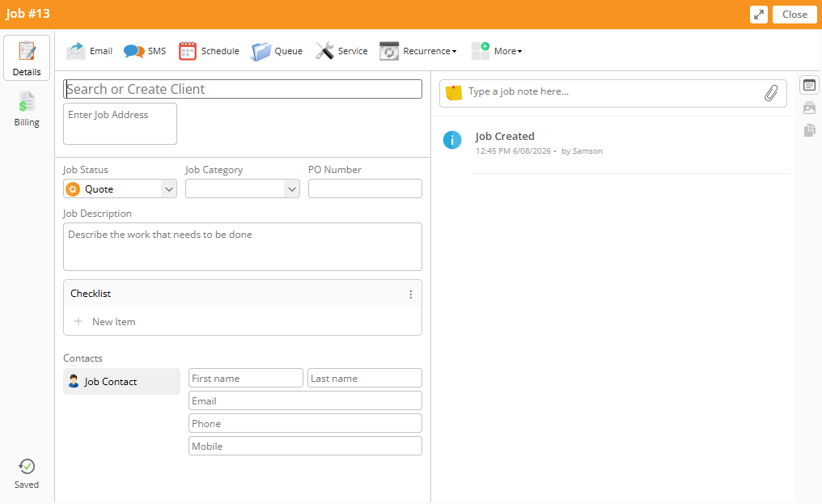This screenshot has width=822, height=504.
Task: Click the "by Samson" text
Action: click(x=582, y=151)
